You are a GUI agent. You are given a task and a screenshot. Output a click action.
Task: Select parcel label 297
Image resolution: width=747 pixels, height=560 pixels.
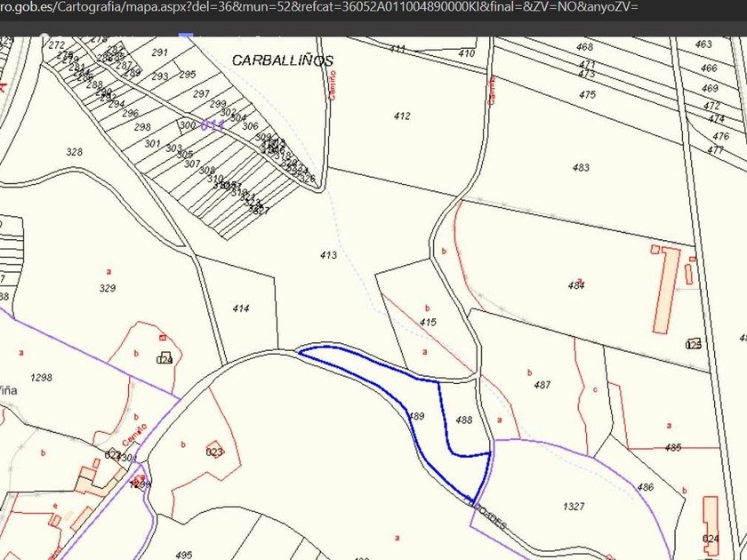click(202, 94)
